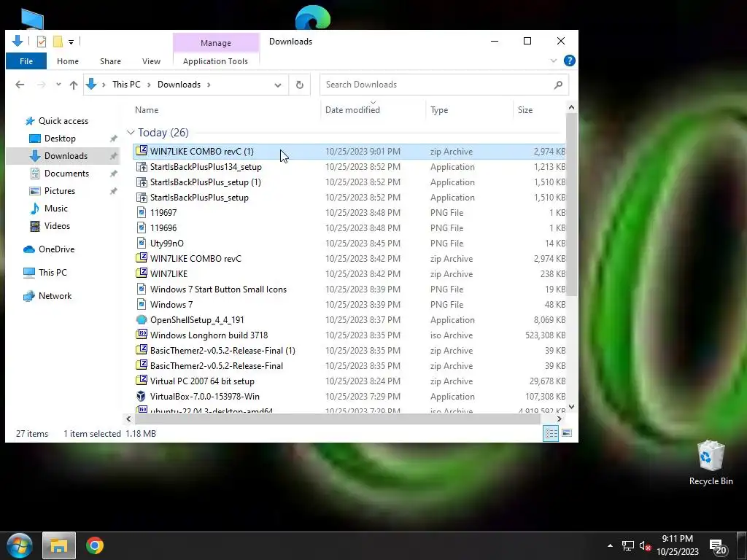Viewport: 747px width, 560px height.
Task: Click File Explorer taskbar button
Action: 59,545
